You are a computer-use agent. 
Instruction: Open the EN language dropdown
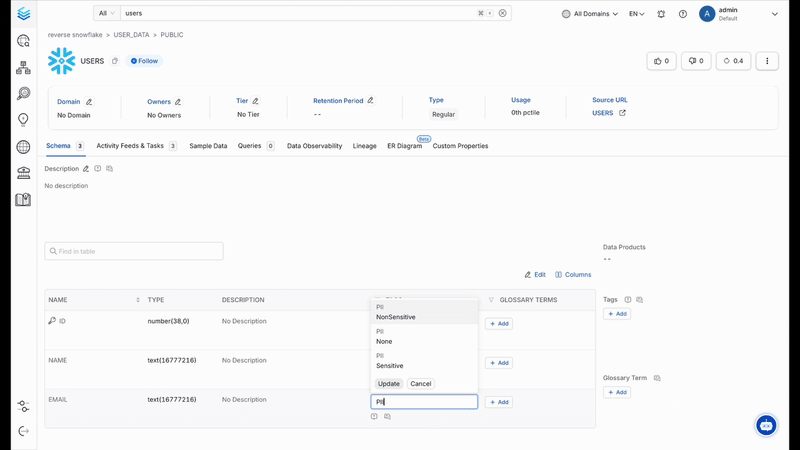[636, 14]
